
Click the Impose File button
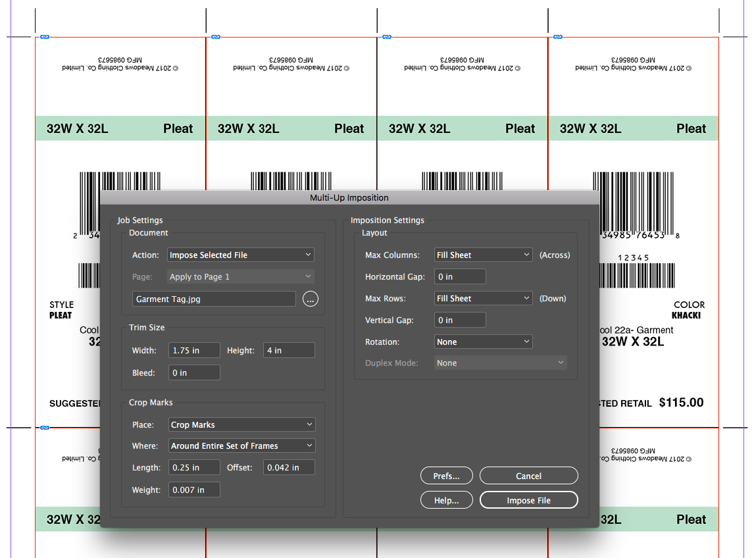(x=528, y=500)
